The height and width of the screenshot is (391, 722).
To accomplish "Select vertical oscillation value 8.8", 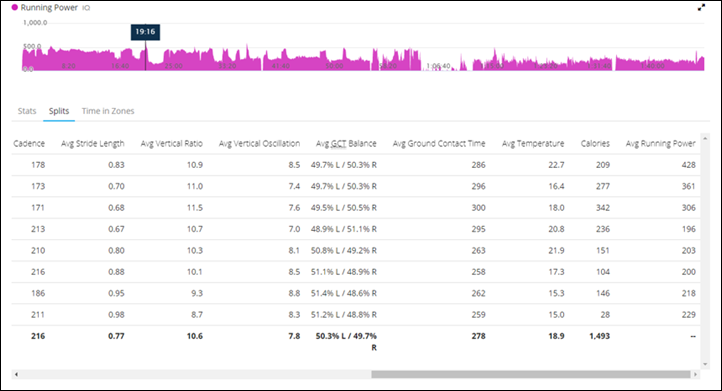I will coord(294,293).
